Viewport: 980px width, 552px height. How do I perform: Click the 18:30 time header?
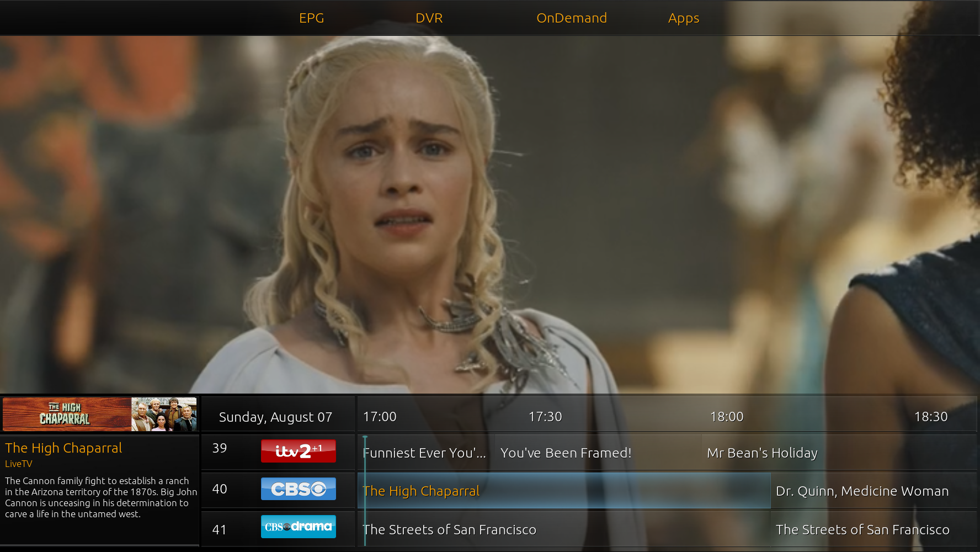(x=931, y=417)
